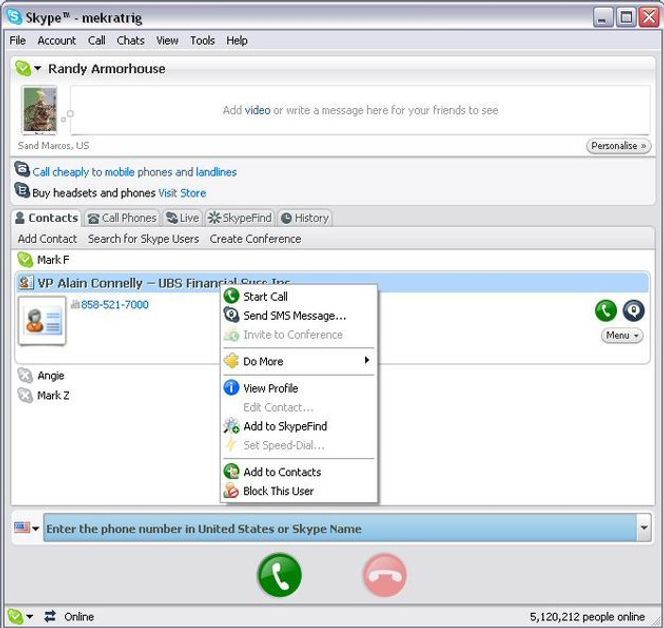Image resolution: width=664 pixels, height=628 pixels.
Task: Click the Add to Contacts icon
Action: [x=231, y=471]
